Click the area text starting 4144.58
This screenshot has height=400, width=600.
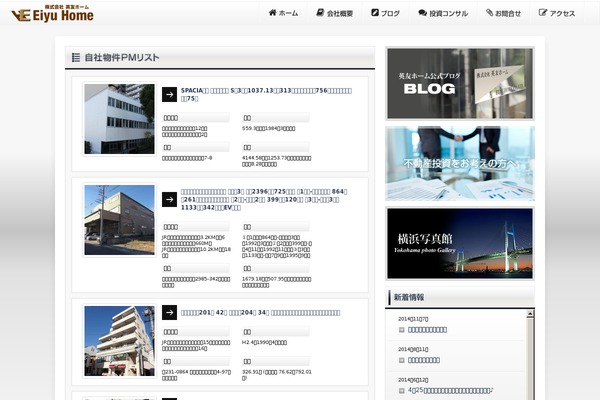pos(276,161)
